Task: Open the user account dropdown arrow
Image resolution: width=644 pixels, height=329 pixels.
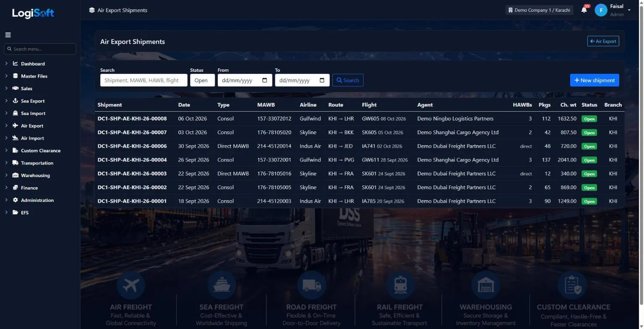Action: [629, 10]
